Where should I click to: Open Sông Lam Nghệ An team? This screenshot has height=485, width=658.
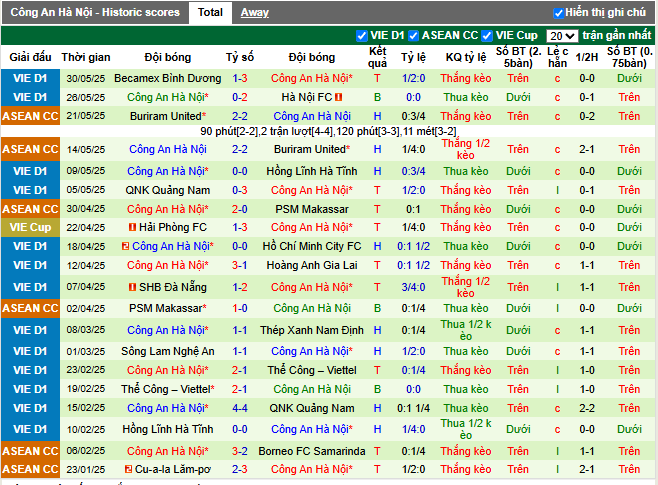pyautogui.click(x=167, y=351)
